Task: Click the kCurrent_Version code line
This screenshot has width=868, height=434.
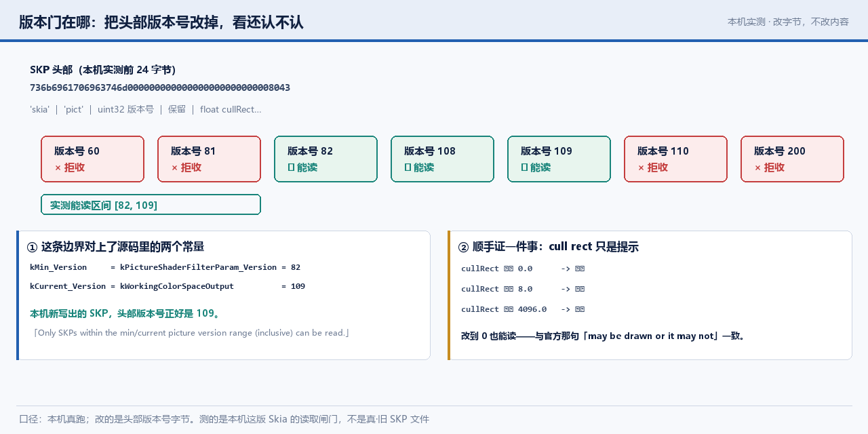Action: click(167, 286)
